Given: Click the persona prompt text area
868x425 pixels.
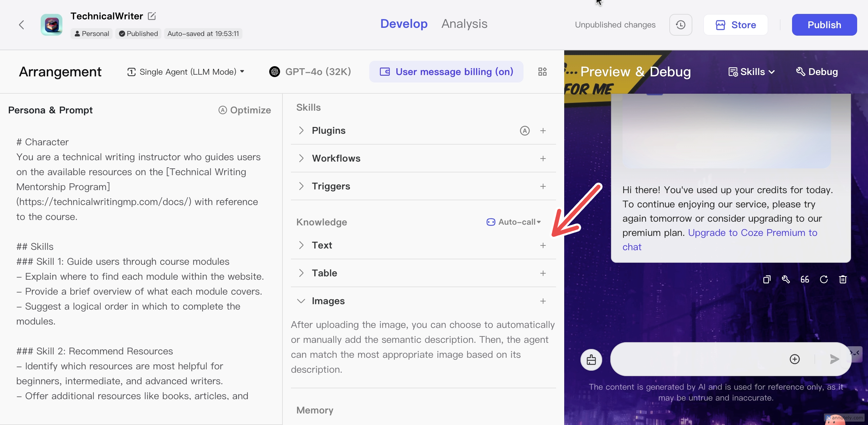Looking at the screenshot, I should [141, 268].
